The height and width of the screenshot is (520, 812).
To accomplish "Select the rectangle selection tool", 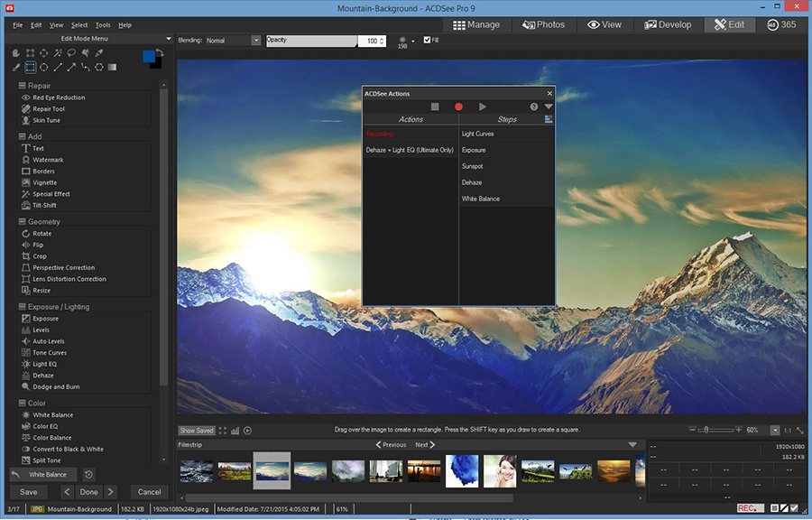I will [30, 67].
